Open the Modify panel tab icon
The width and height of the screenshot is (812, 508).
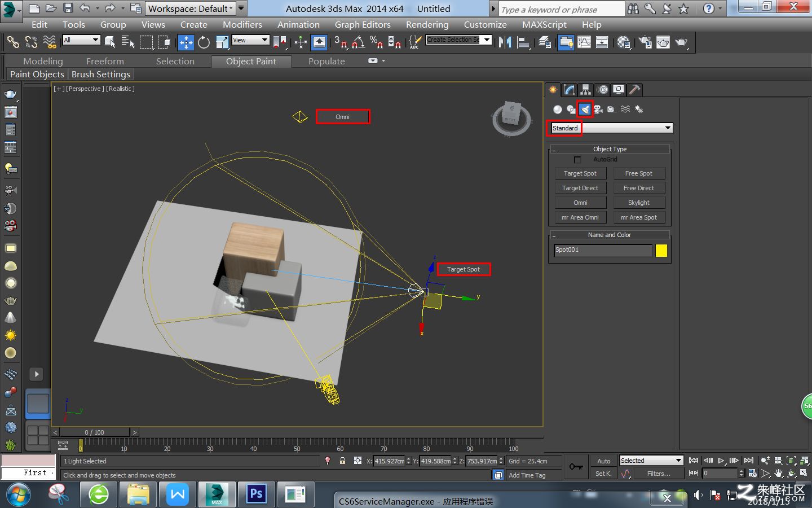[570, 90]
